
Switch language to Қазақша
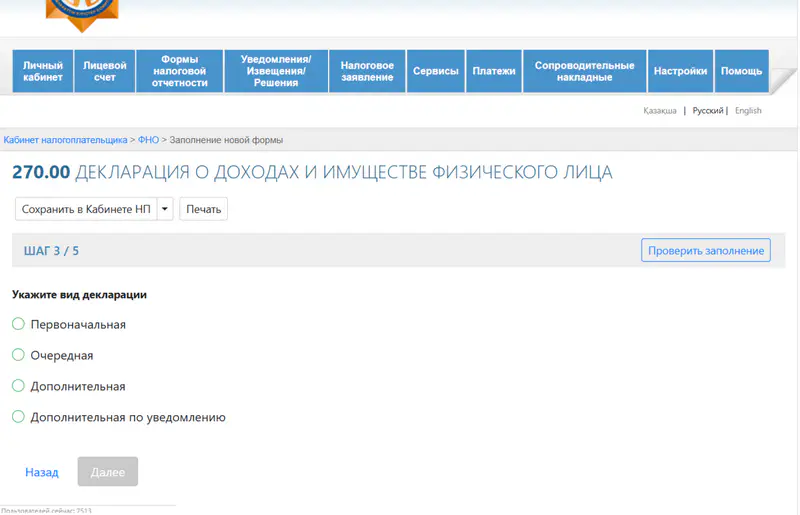(x=660, y=111)
